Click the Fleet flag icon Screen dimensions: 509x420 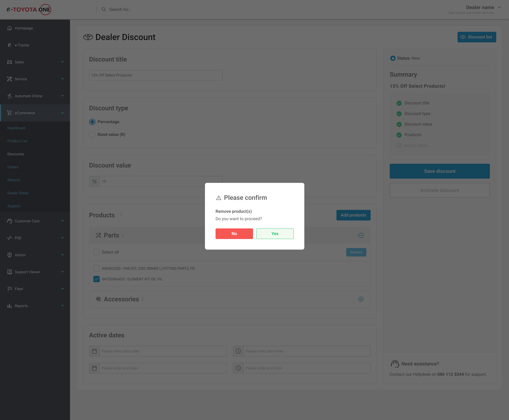[9, 289]
